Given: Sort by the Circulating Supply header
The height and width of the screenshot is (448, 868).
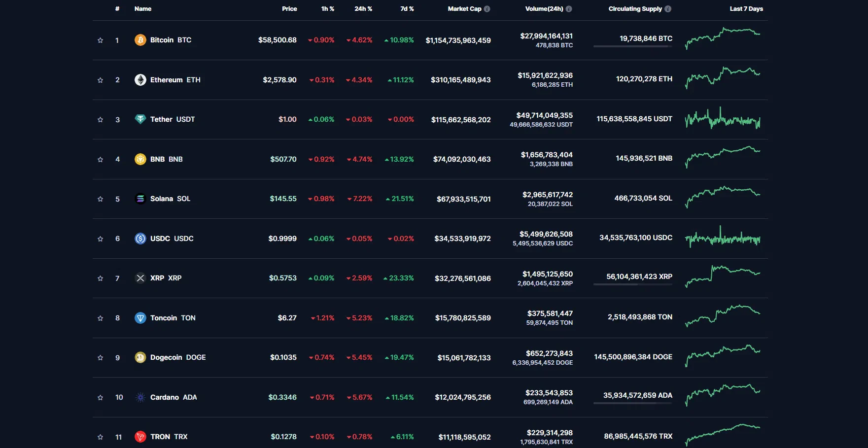Looking at the screenshot, I should click(x=635, y=9).
